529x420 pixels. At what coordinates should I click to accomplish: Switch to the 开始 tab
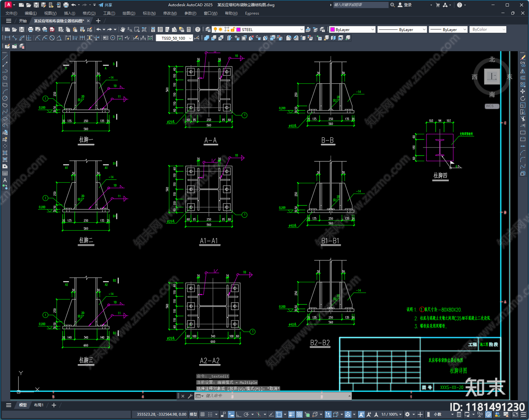(23, 21)
